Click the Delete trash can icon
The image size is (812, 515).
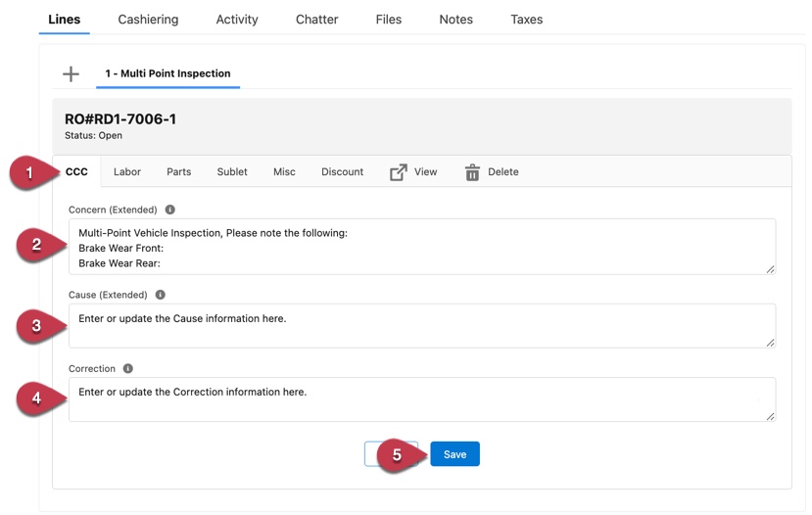472,172
